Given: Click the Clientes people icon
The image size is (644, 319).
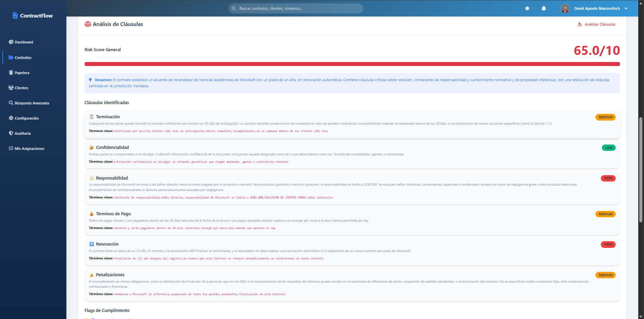Looking at the screenshot, I should [11, 88].
